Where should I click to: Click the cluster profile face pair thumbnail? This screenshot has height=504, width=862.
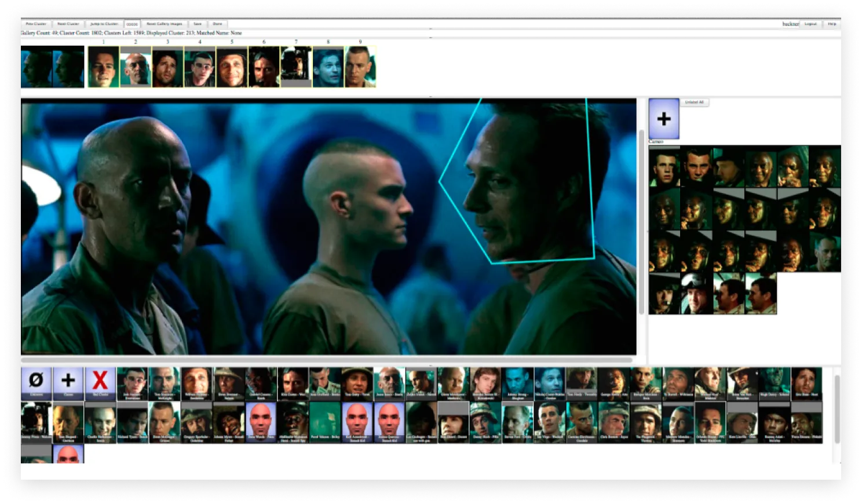pos(52,67)
